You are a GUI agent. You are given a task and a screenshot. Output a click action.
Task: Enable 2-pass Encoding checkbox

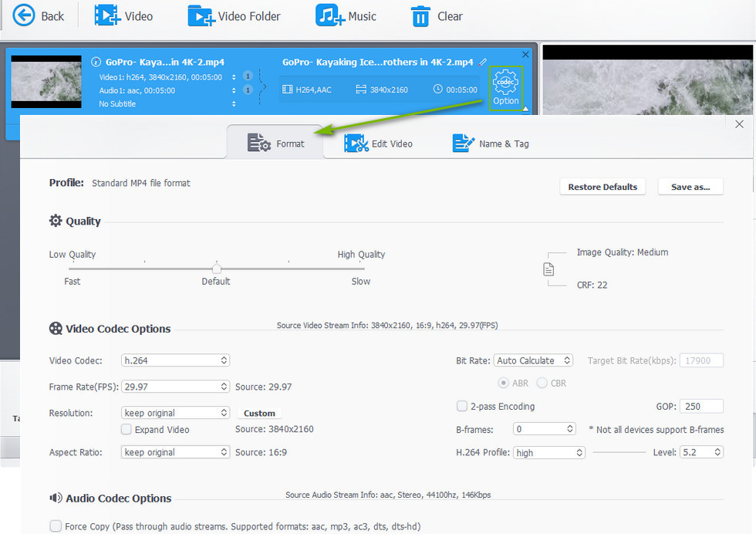coord(461,406)
